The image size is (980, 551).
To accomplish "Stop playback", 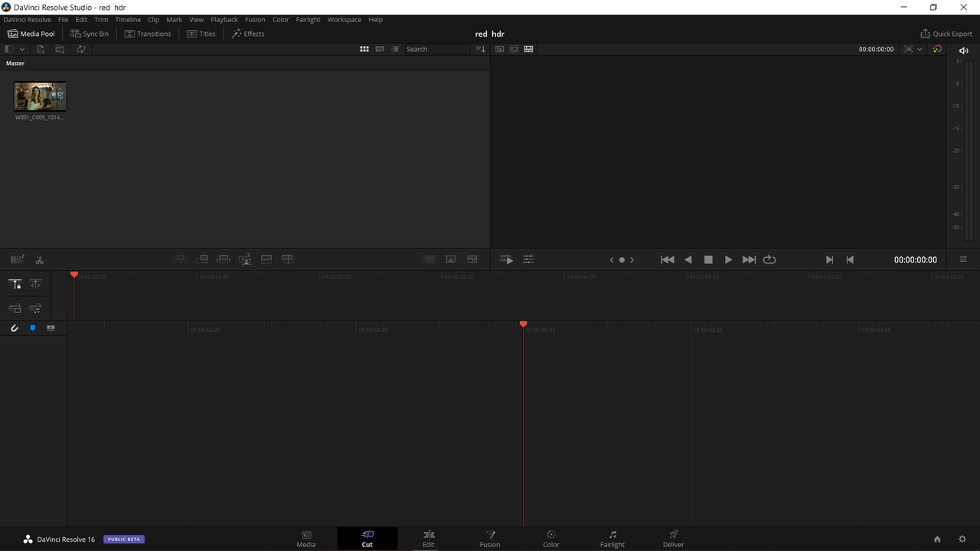I will 708,259.
